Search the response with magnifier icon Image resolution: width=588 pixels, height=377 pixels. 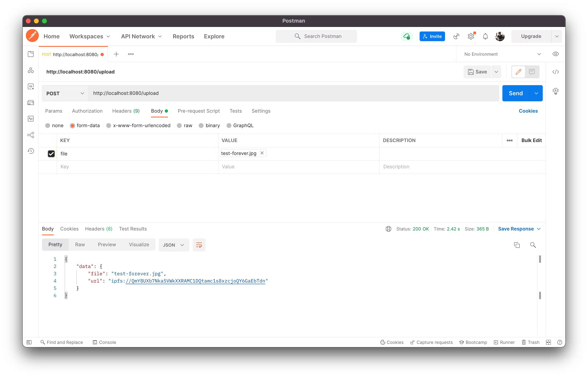click(533, 245)
